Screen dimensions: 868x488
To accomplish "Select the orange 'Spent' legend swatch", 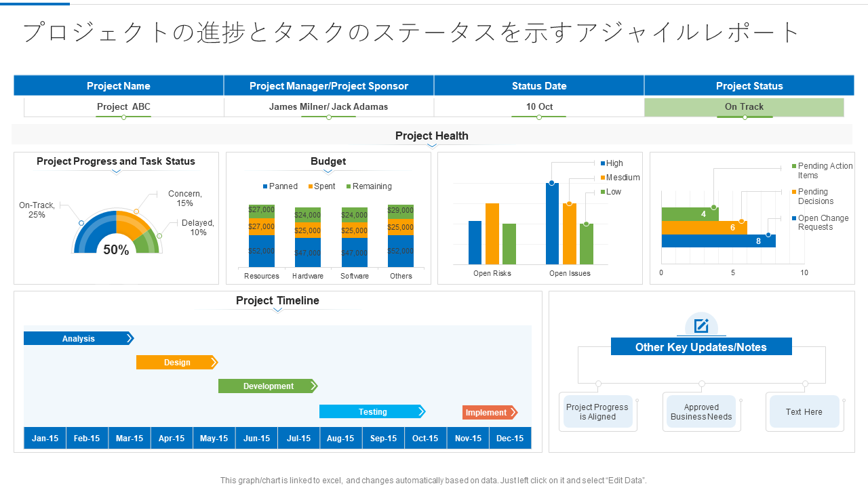I will 311,186.
